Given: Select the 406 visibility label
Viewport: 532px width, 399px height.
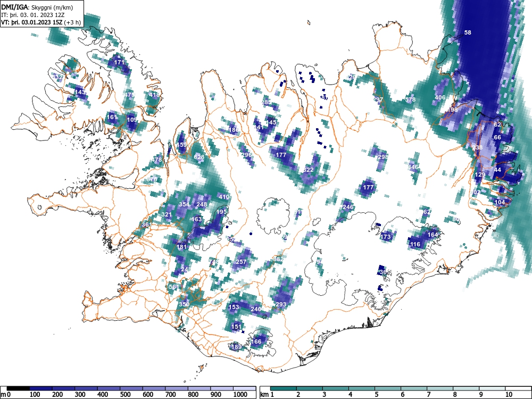Looking at the screenshot, I should 440,98.
